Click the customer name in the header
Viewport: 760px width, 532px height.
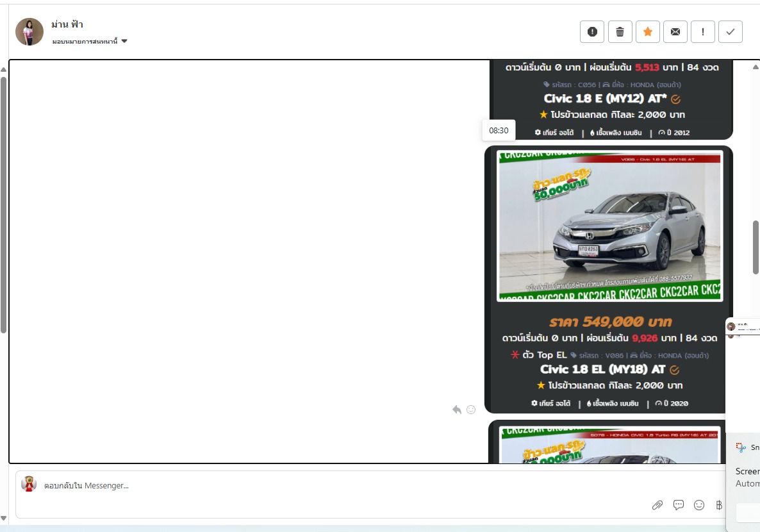[67, 24]
